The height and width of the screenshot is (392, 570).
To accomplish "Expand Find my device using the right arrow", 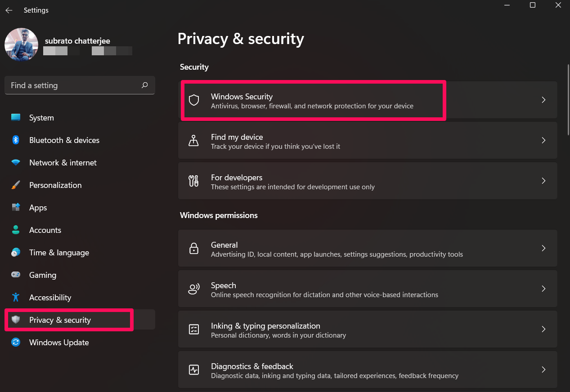I will click(x=543, y=140).
